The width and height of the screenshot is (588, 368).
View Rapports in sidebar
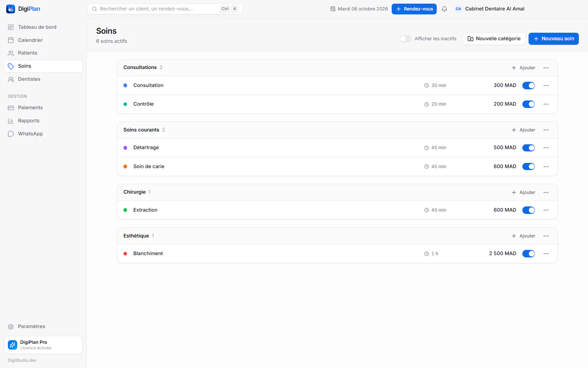tap(43, 121)
